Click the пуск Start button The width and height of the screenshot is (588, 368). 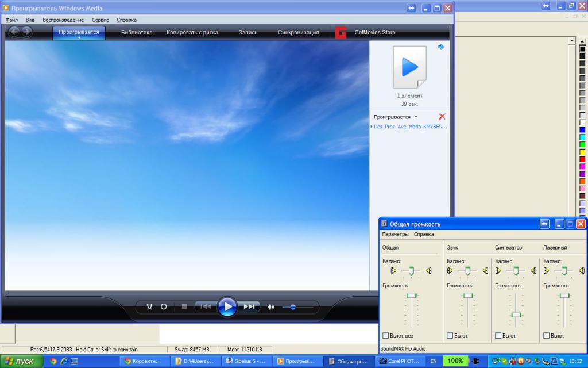pos(21,361)
